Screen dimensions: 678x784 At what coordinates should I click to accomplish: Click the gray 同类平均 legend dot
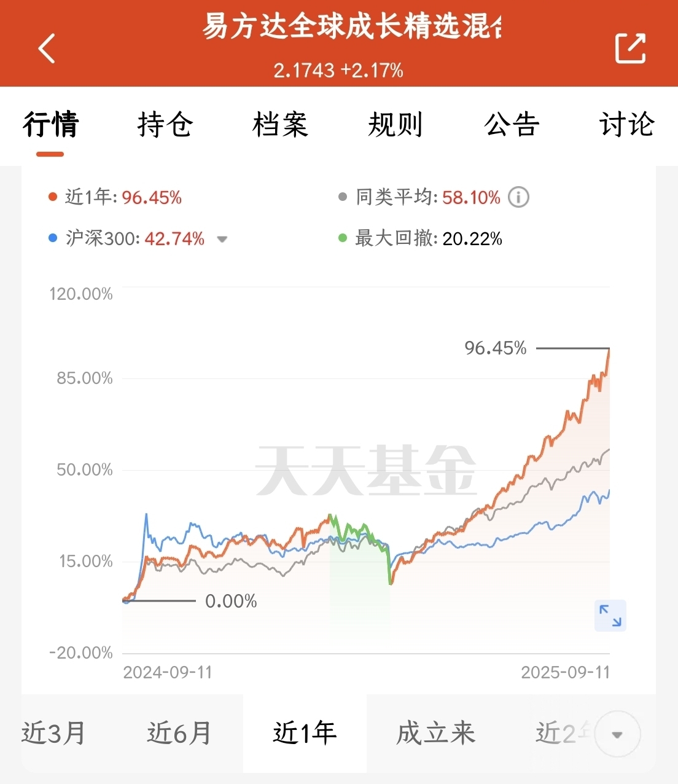343,197
